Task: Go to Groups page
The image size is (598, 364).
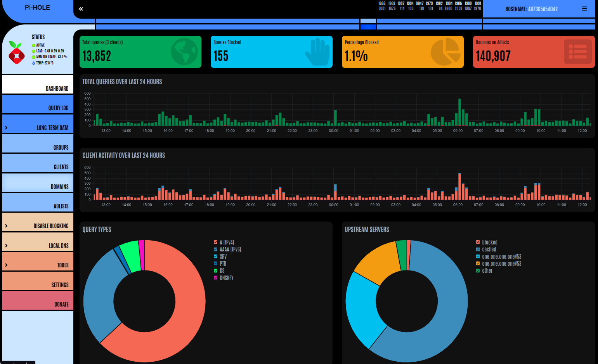Action: coord(38,144)
